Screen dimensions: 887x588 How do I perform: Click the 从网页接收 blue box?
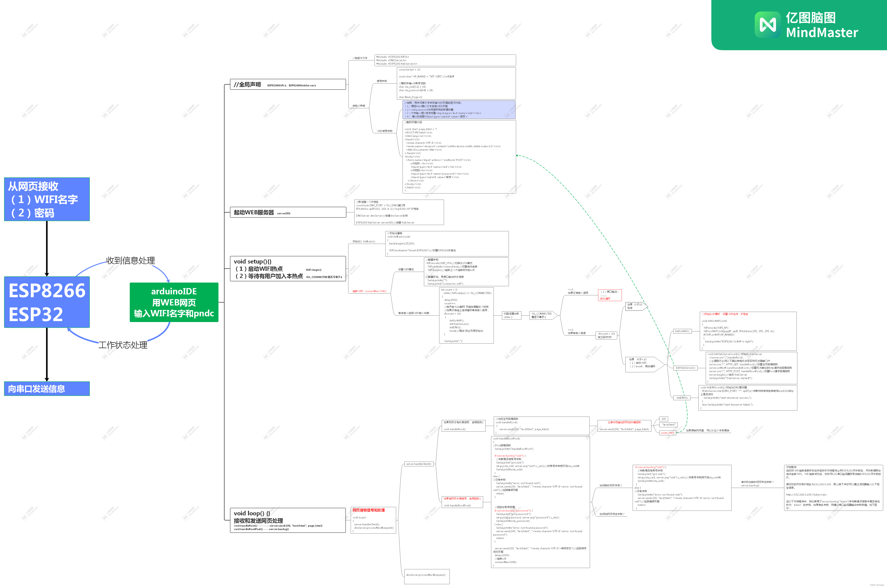47,199
